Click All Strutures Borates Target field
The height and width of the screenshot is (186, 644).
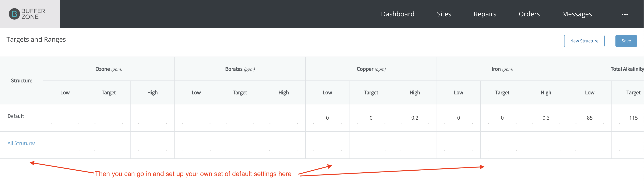click(x=240, y=145)
